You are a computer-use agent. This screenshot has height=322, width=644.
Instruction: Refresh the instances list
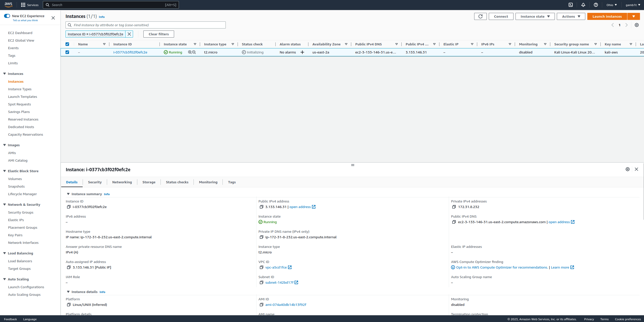480,16
